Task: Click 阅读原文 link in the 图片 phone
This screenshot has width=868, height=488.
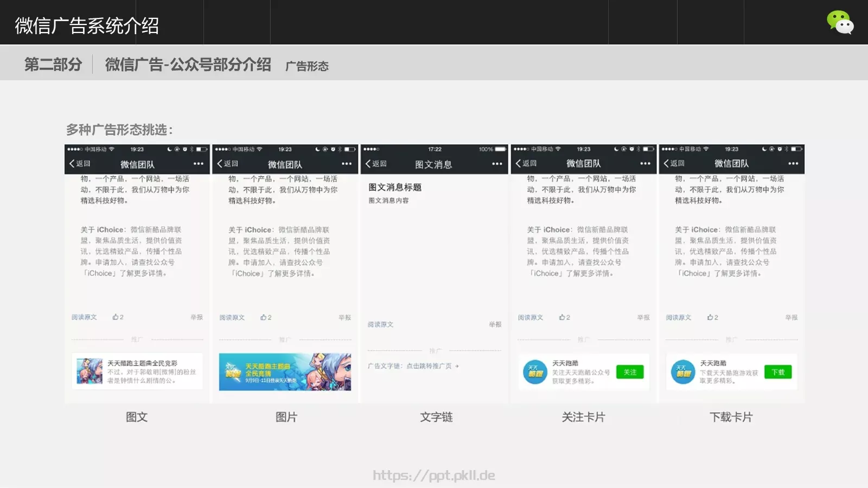Action: (x=232, y=317)
